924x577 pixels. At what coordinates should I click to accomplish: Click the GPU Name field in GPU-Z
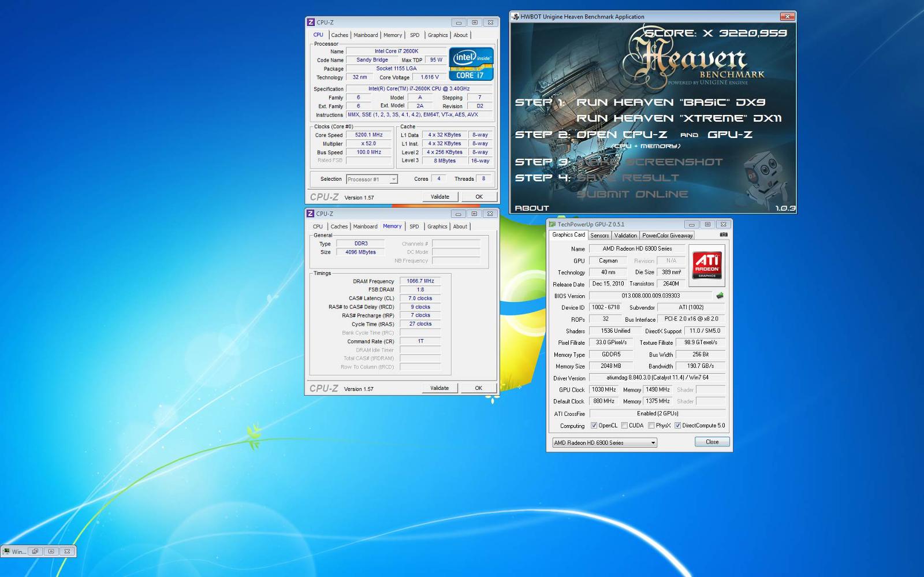click(x=637, y=249)
